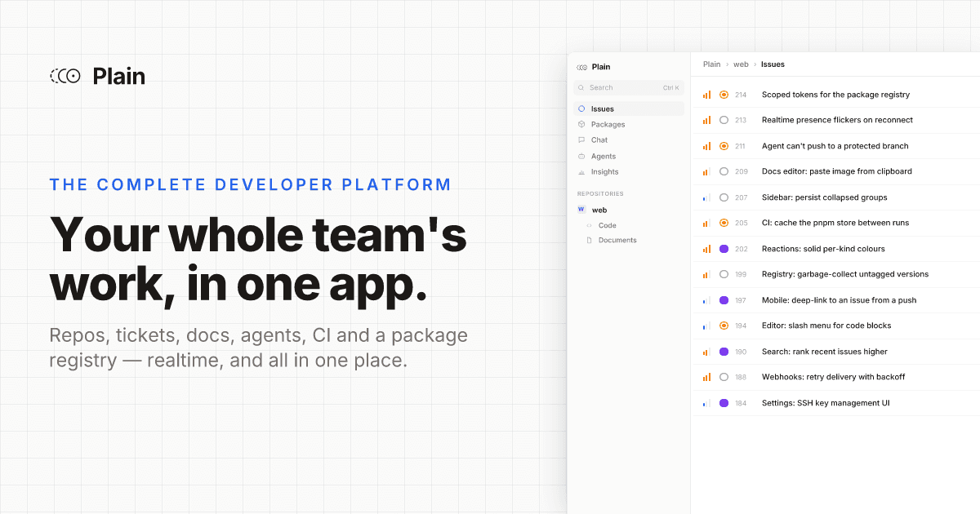This screenshot has width=980, height=514.
Task: Click the priority bars icon of issue 205
Action: [706, 223]
